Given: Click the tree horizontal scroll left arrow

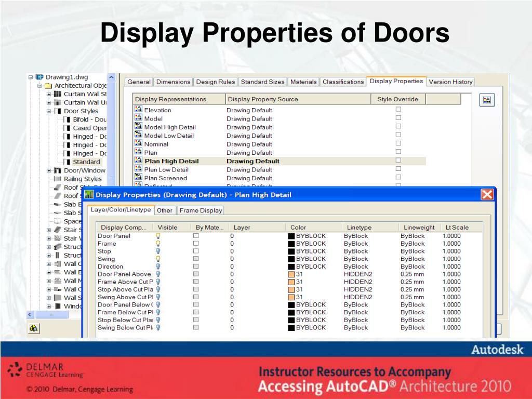Looking at the screenshot, I should [x=30, y=314].
